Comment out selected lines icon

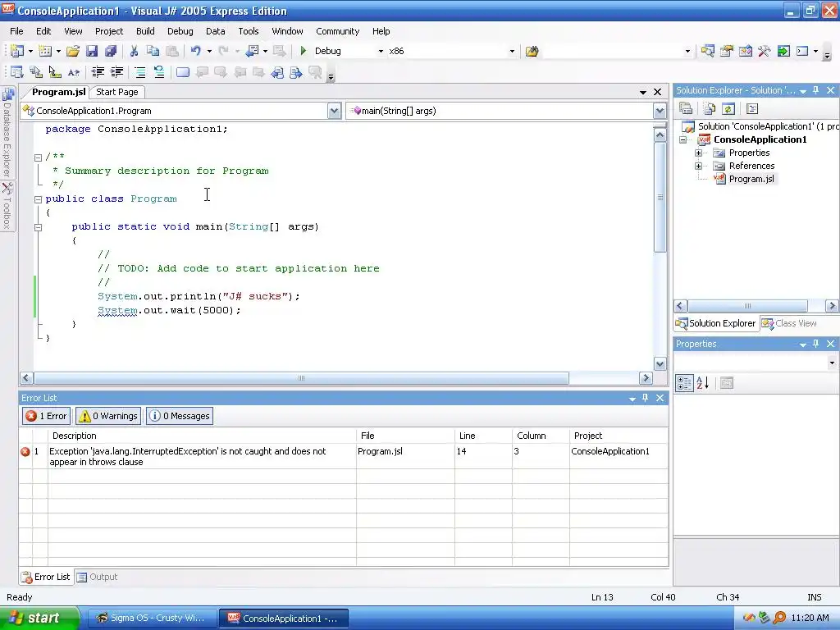[x=139, y=72]
